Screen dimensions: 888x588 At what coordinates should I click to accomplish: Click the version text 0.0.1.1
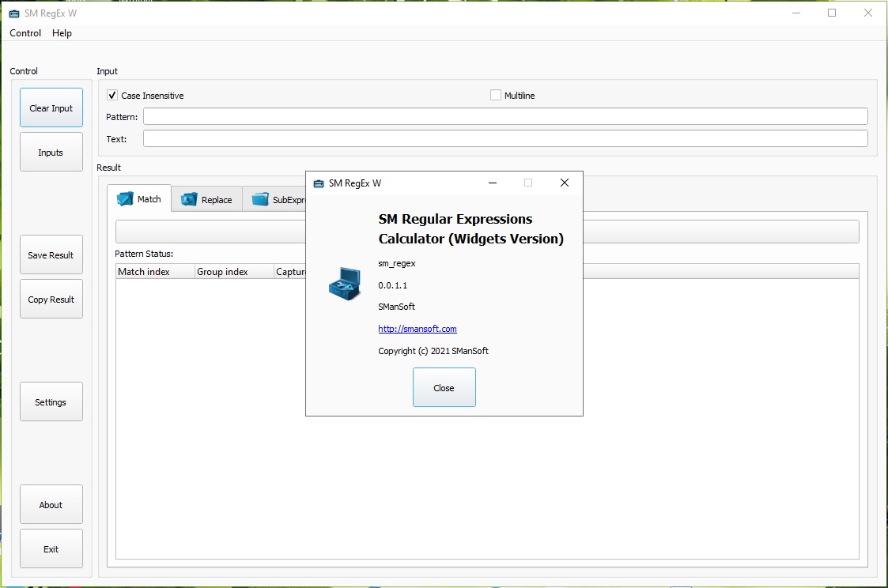tap(392, 285)
